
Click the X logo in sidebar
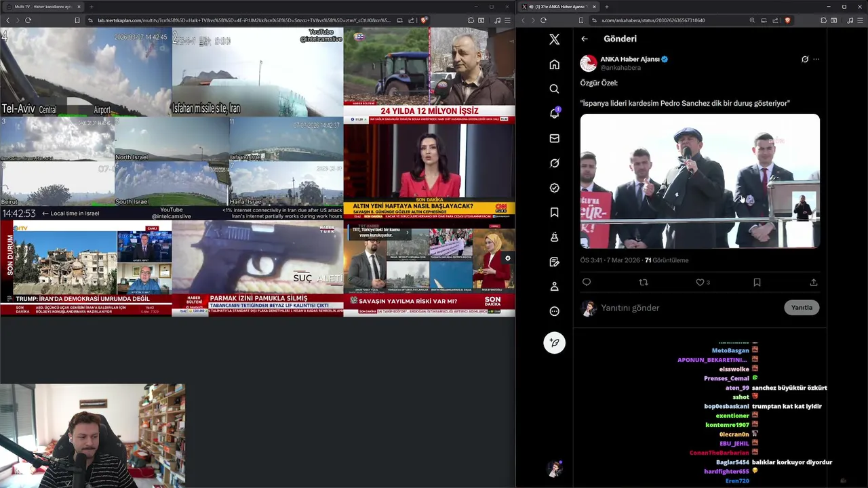coord(554,39)
